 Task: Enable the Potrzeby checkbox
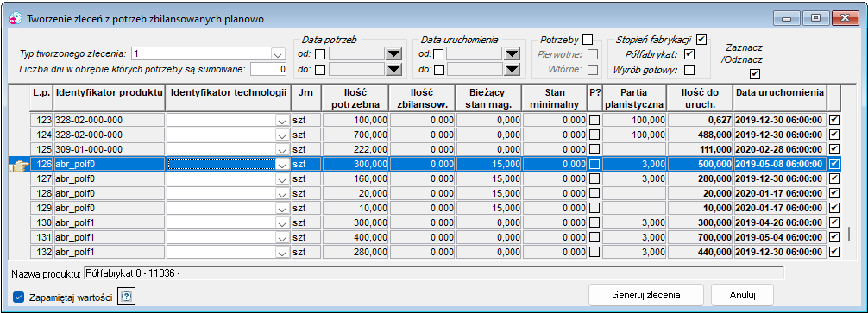(588, 40)
